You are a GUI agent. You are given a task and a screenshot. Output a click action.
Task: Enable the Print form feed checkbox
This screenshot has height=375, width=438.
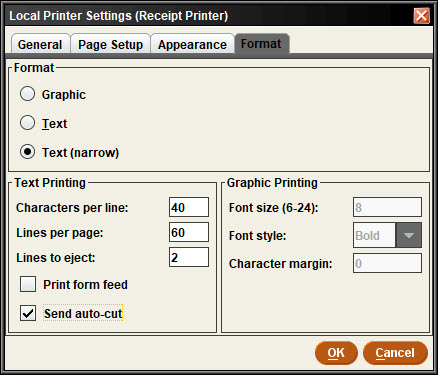(28, 284)
